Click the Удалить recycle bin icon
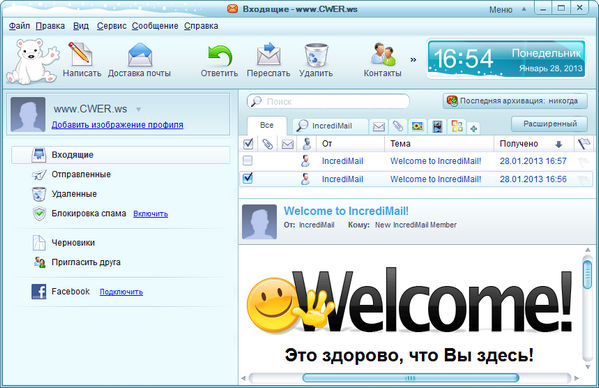This screenshot has height=388, width=599. point(316,55)
